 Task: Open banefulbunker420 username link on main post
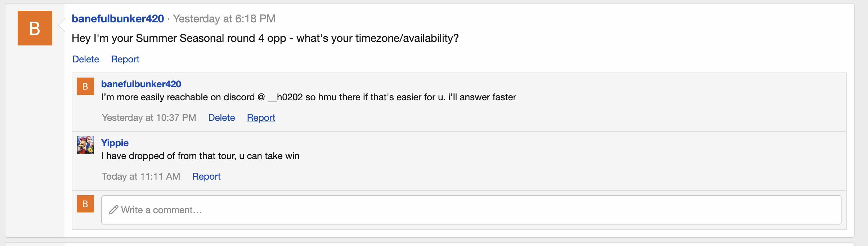point(118,19)
